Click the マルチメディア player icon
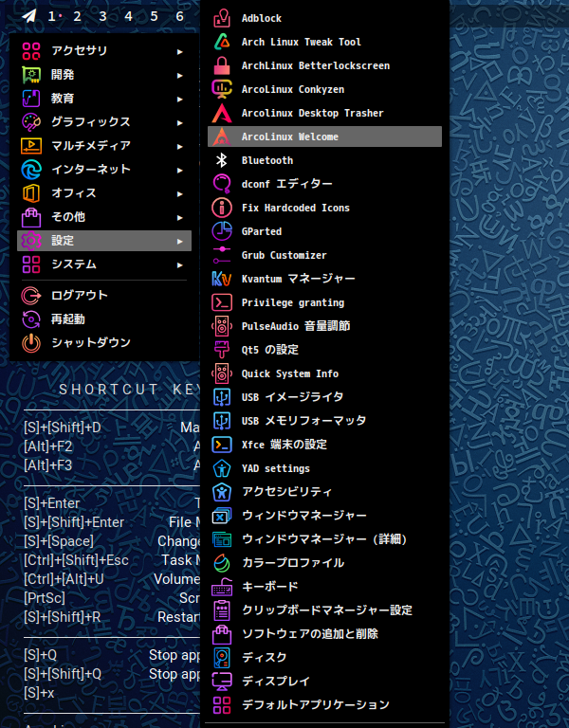The height and width of the screenshot is (728, 569). click(x=31, y=146)
